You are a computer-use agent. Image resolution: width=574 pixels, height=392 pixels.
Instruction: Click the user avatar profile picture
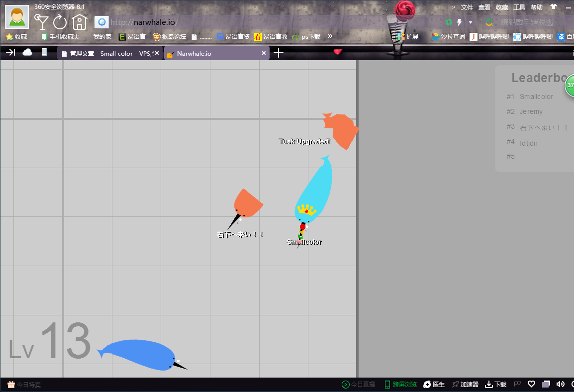[17, 17]
